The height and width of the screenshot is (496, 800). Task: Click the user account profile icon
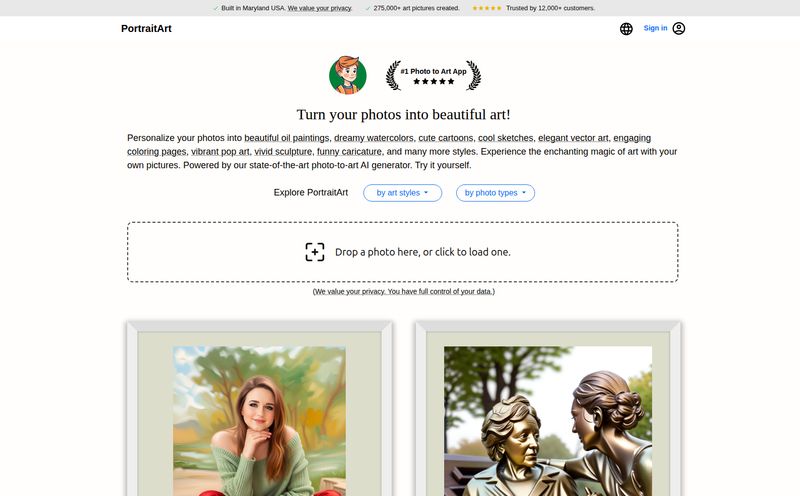[x=679, y=29]
